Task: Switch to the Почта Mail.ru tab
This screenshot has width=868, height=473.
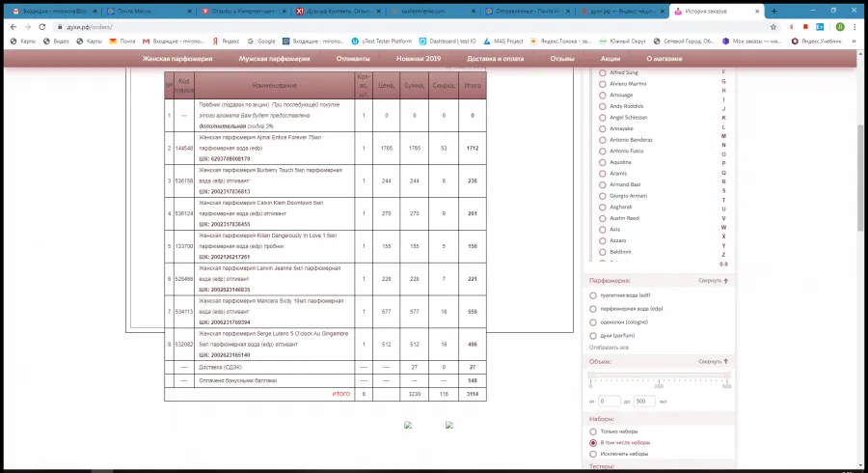Action: [x=149, y=11]
